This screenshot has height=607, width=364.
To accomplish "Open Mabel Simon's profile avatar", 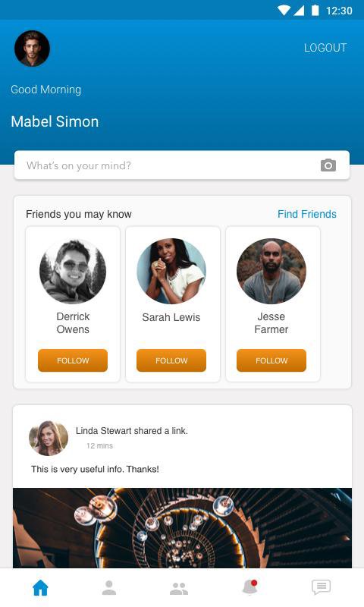I will coord(32,49).
